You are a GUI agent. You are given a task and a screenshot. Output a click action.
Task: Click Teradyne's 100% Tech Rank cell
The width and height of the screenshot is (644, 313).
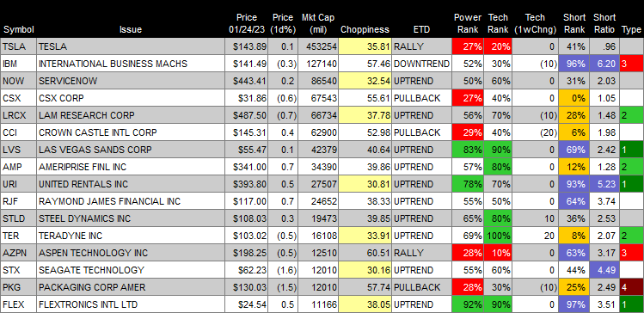(498, 236)
